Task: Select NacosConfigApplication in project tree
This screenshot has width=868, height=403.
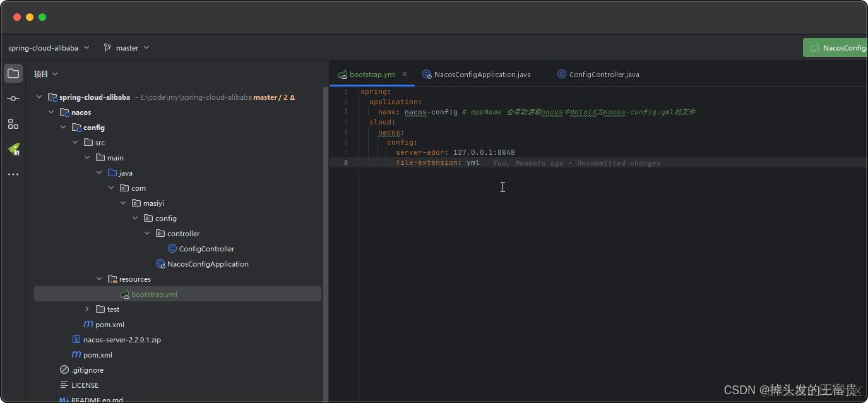Action: (208, 263)
